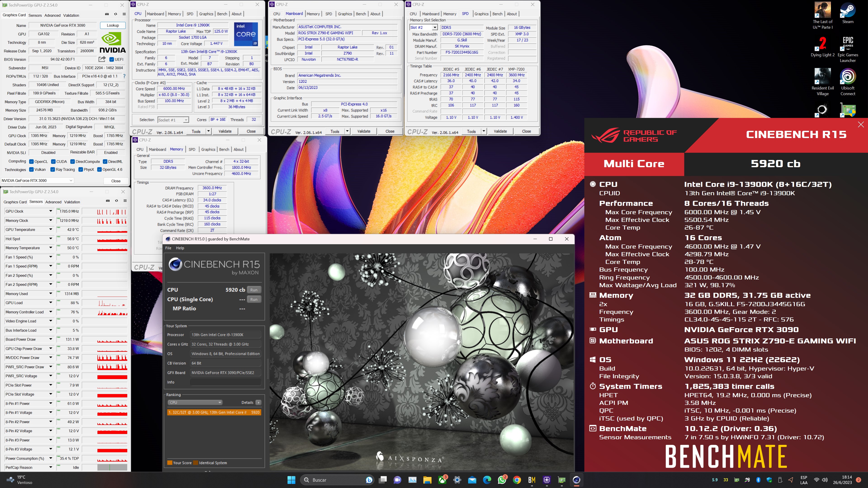Click the sensors window camera icon
This screenshot has width=868, height=488.
point(108,201)
